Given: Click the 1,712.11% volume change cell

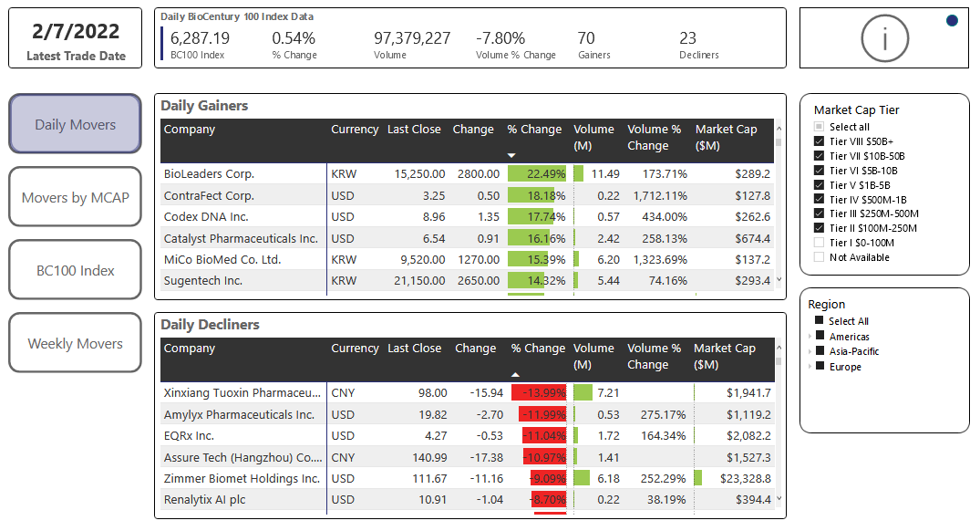Looking at the screenshot, I should pyautogui.click(x=660, y=196).
